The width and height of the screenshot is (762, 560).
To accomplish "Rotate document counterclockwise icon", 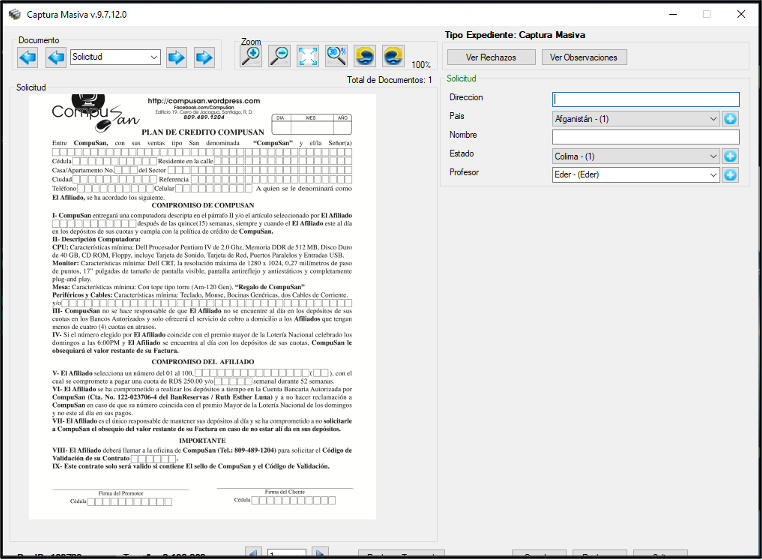I will click(366, 57).
